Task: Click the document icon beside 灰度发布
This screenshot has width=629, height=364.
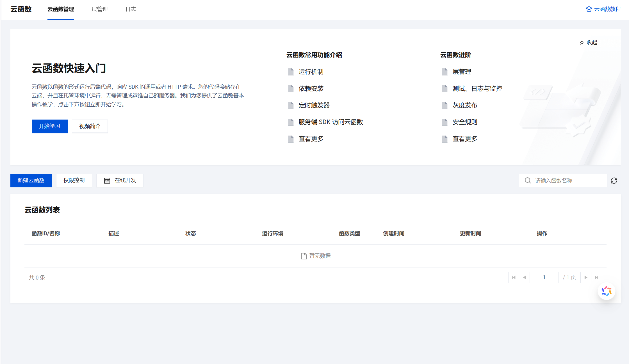Action: (x=445, y=105)
